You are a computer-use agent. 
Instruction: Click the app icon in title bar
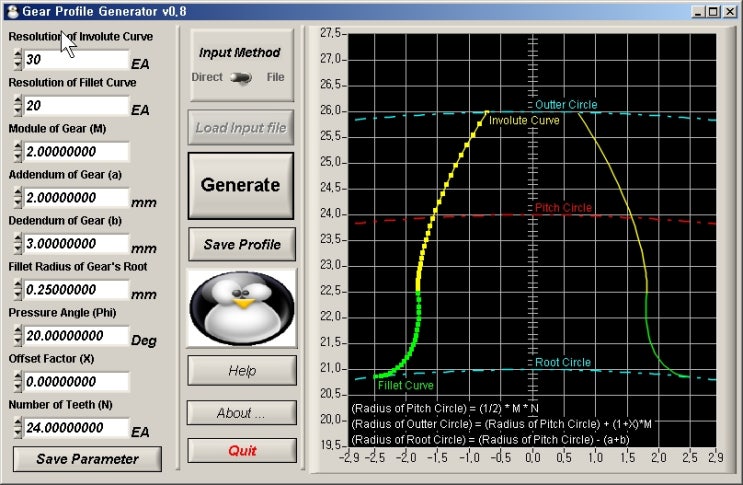pyautogui.click(x=13, y=11)
